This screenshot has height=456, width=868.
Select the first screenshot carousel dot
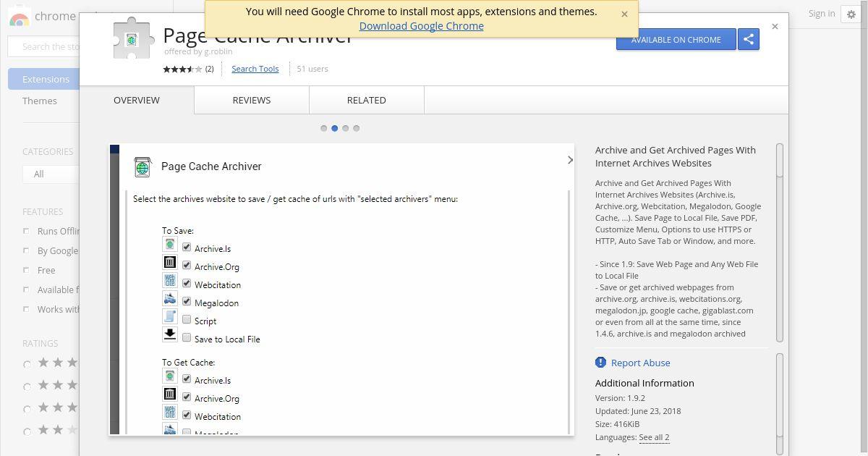click(x=324, y=128)
